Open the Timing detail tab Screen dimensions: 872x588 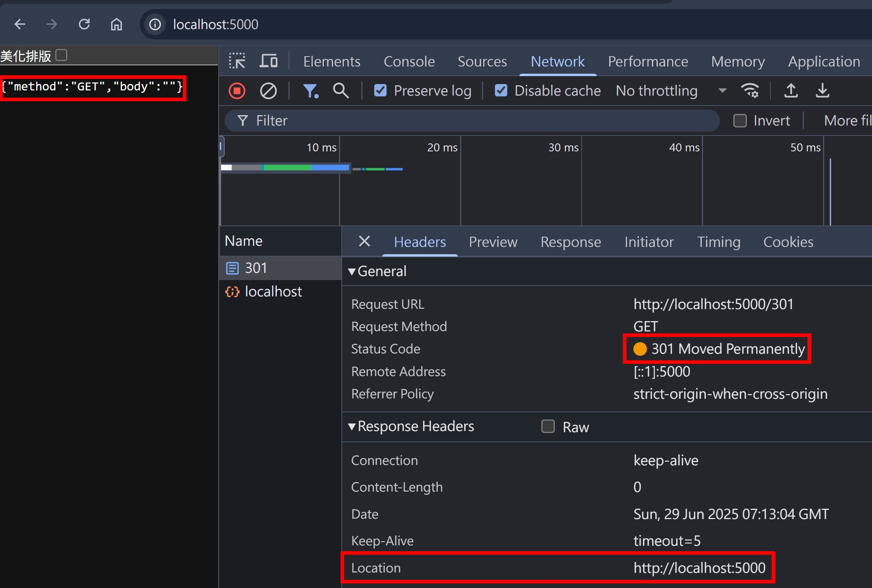(719, 242)
